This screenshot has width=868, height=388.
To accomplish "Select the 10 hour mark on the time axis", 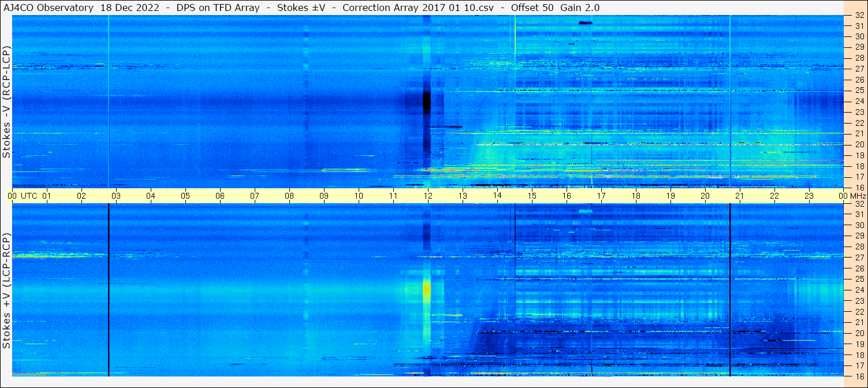I will pyautogui.click(x=359, y=196).
